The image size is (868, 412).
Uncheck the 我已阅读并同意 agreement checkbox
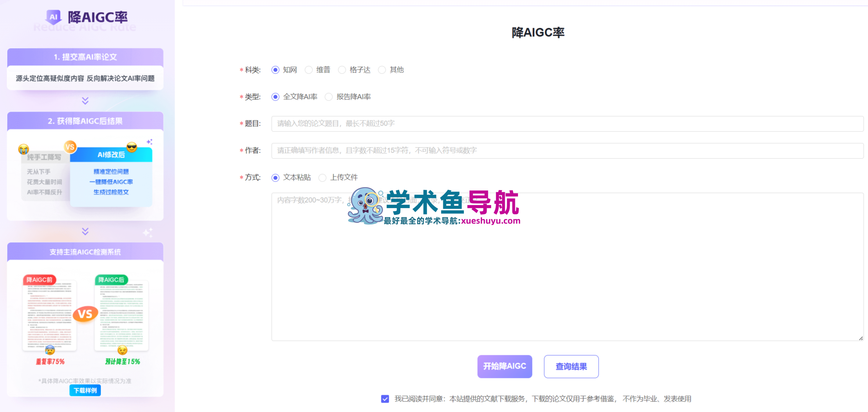(x=385, y=399)
